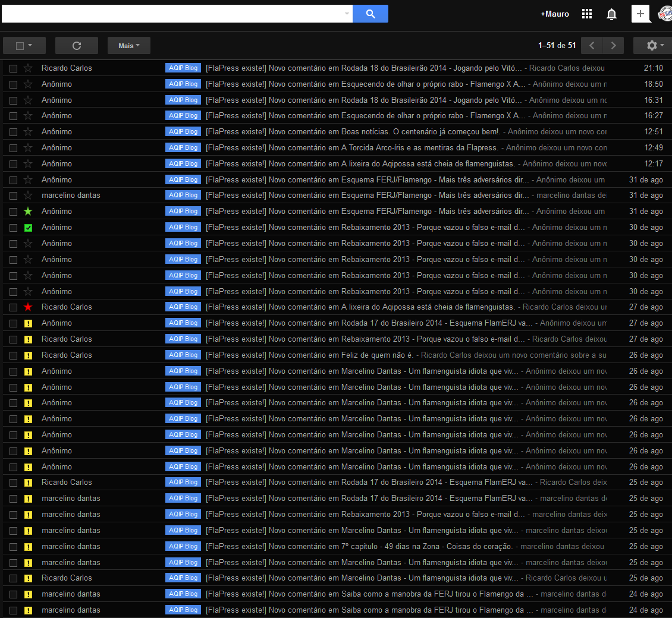Tick the master select-all checkbox
Screen dimensions: 672x618
[20, 45]
